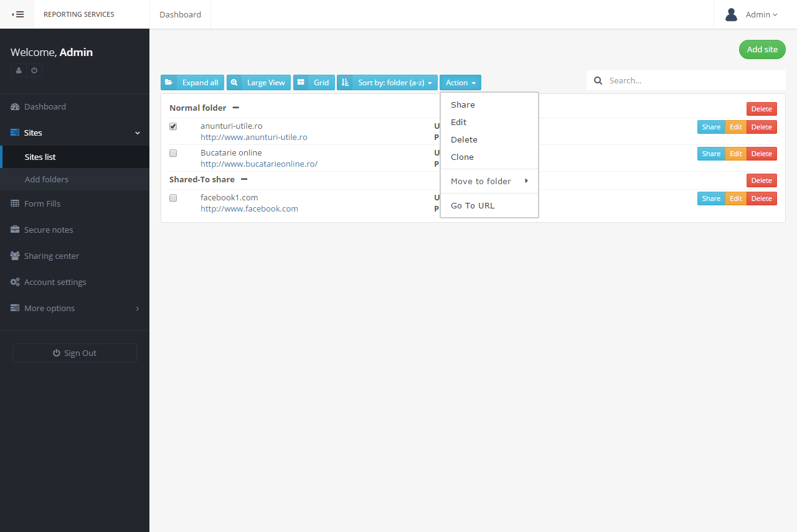Click the small power icon under Welcome
Viewport: 797px width, 532px height.
(x=34, y=70)
